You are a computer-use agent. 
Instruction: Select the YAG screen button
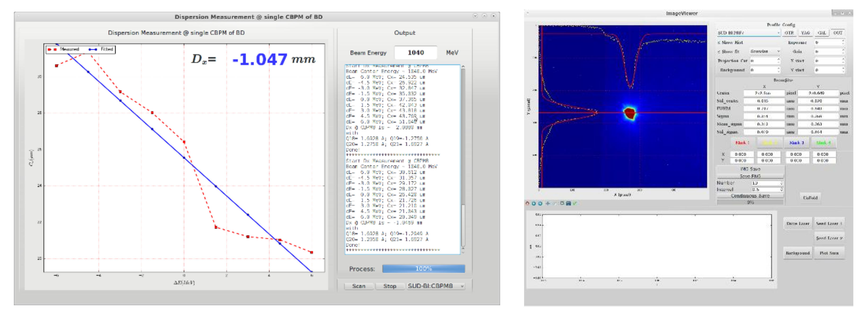[805, 33]
